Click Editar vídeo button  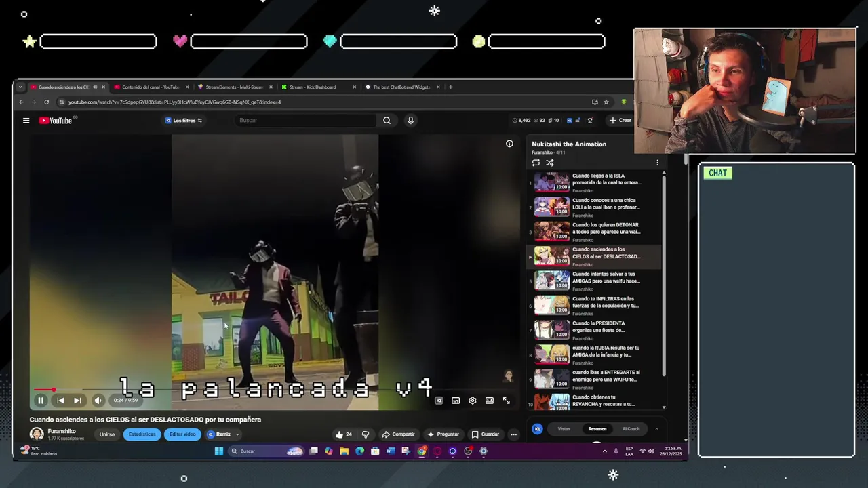[x=182, y=434]
